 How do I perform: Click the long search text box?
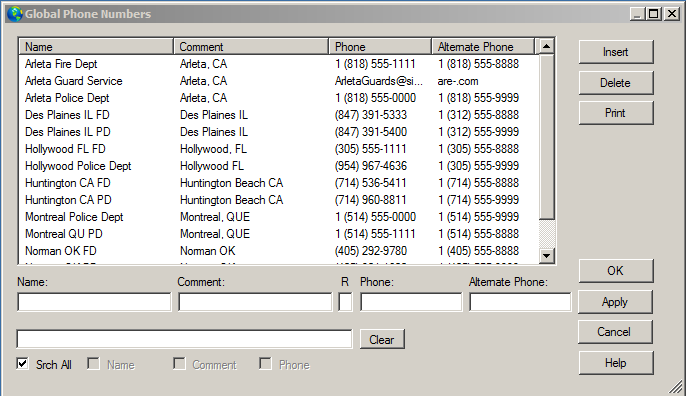184,339
